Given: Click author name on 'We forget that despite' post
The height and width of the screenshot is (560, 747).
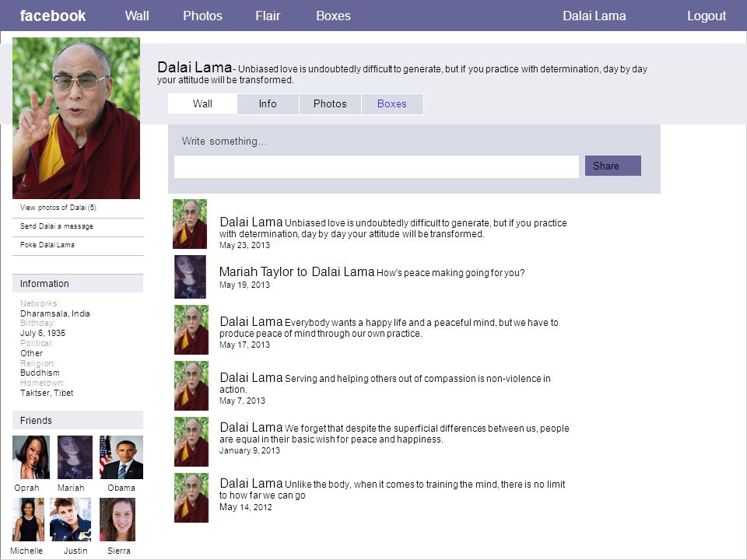Looking at the screenshot, I should [x=251, y=427].
